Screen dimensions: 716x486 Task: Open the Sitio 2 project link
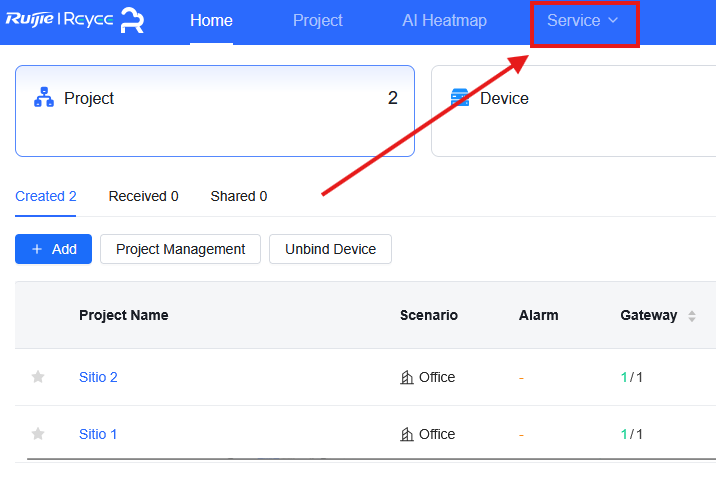click(98, 377)
